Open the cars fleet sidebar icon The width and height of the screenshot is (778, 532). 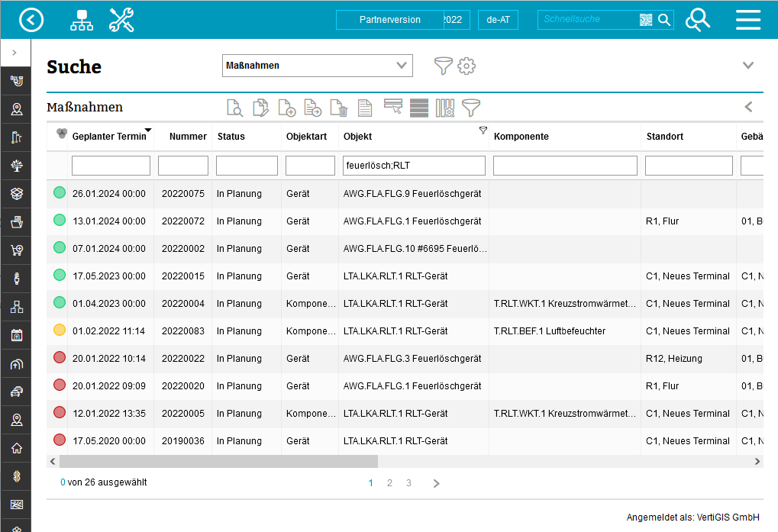point(16,392)
